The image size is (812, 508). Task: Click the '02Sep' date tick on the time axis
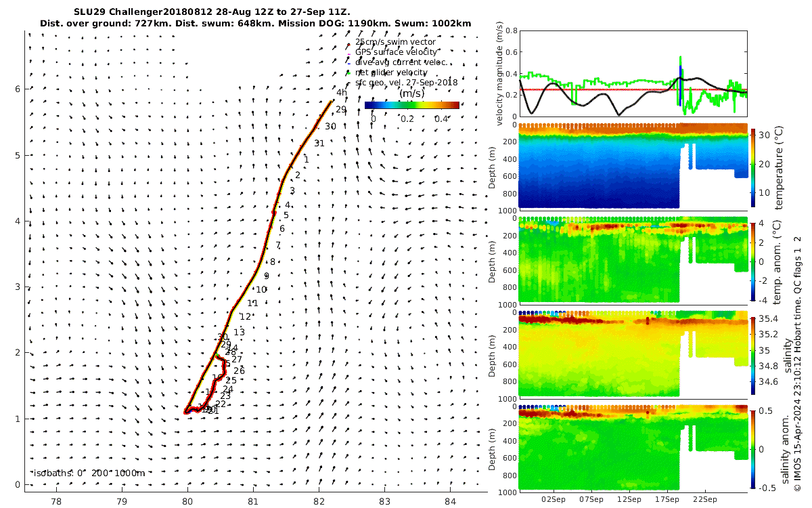click(554, 500)
